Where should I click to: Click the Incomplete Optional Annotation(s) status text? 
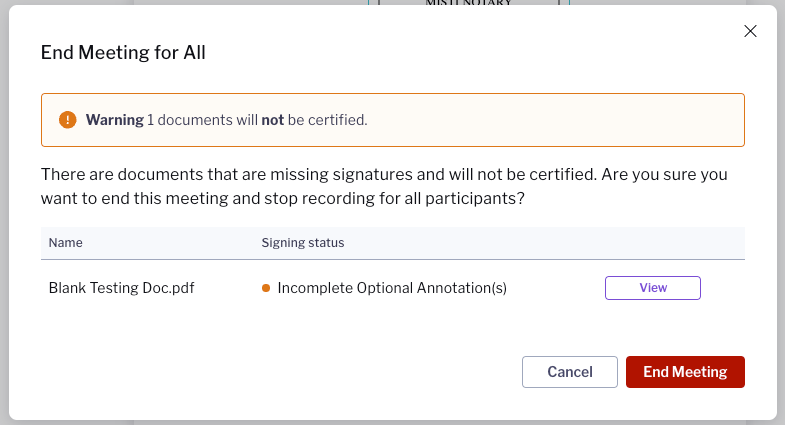[x=392, y=288]
